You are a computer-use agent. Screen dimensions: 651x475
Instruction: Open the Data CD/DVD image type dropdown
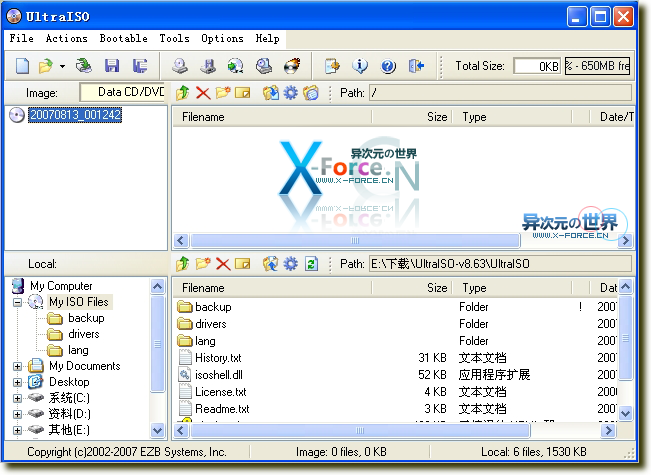point(122,92)
